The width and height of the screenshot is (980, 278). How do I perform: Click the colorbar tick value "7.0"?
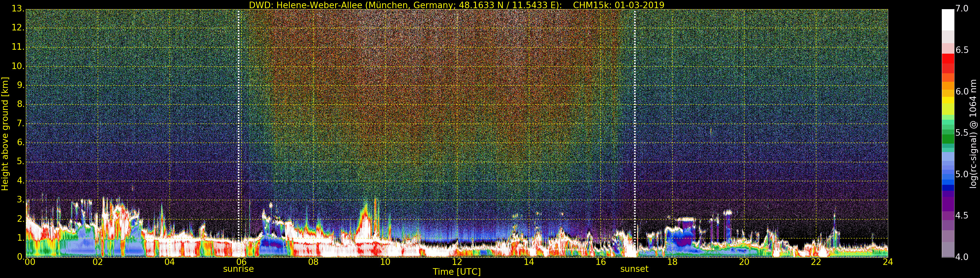point(962,9)
